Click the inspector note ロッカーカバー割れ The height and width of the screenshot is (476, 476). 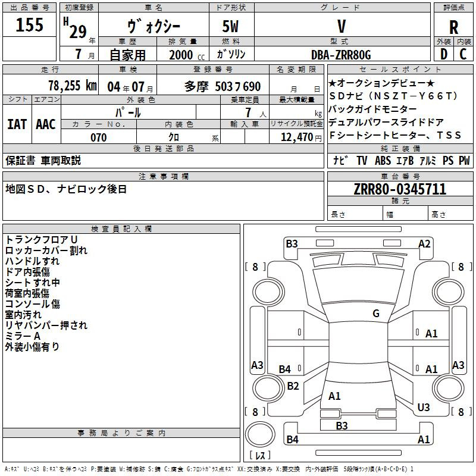pyautogui.click(x=46, y=250)
